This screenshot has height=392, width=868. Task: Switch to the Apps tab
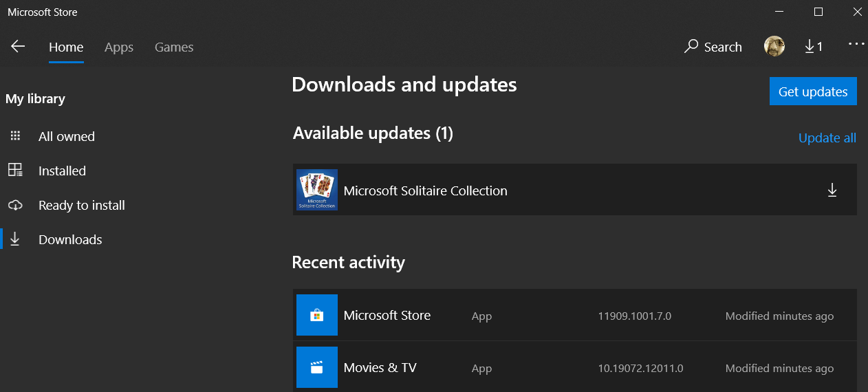119,47
